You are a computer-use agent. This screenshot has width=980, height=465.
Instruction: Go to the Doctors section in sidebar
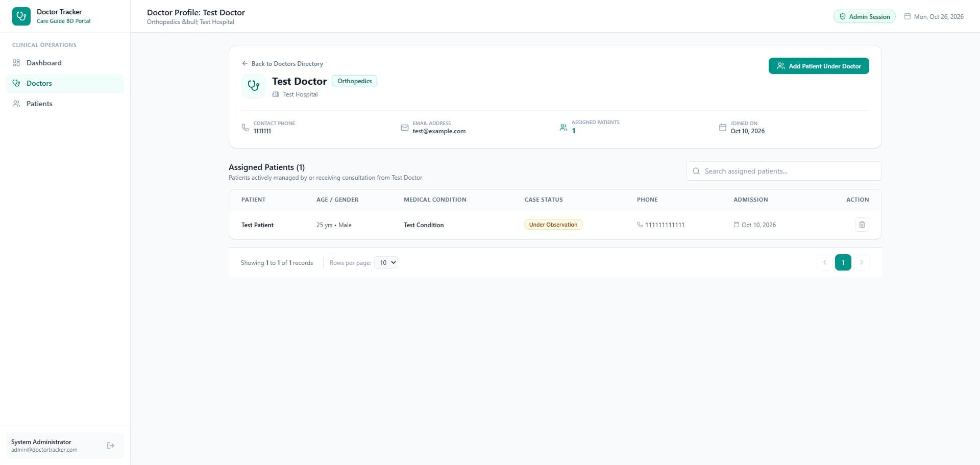[65, 83]
